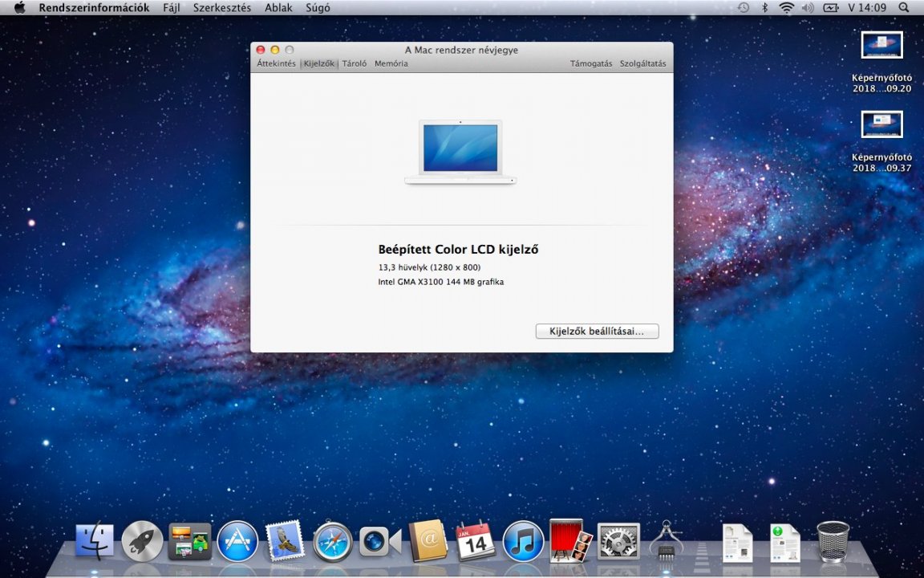Open the document with green badge in Dock
The image size is (924, 578).
785,543
